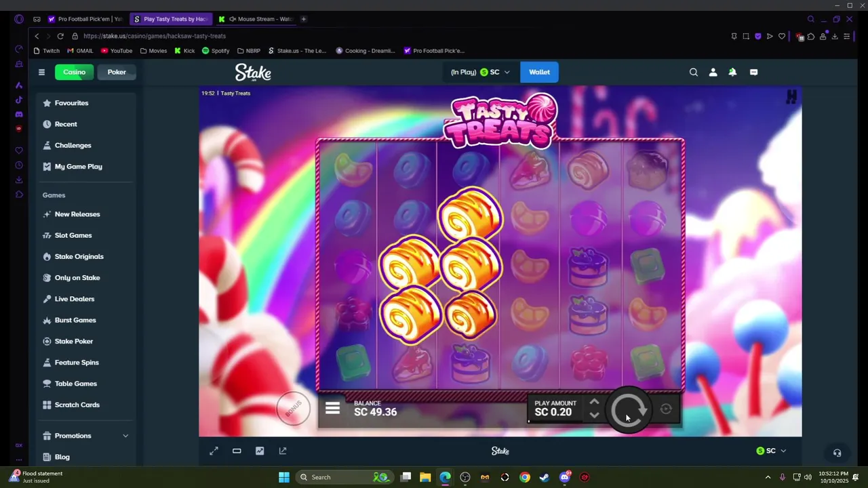Image resolution: width=868 pixels, height=488 pixels.
Task: Switch to the Mouse Stream browser tab
Action: pyautogui.click(x=255, y=19)
